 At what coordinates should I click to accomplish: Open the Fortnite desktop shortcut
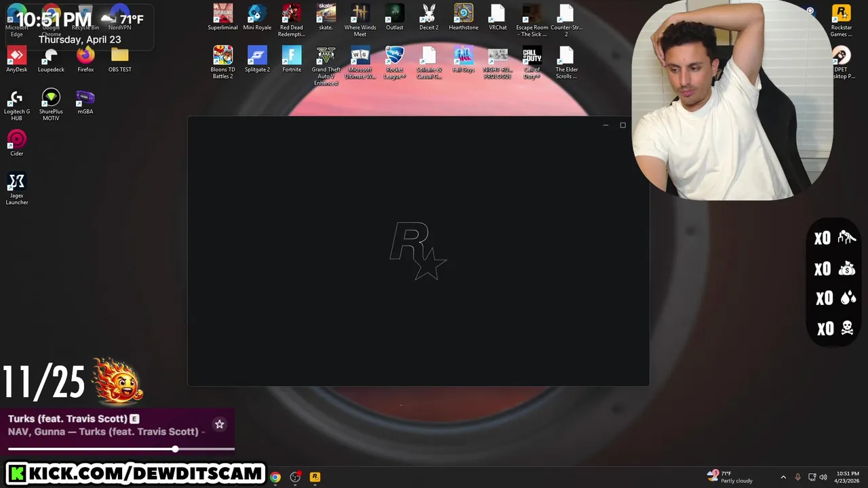[x=292, y=60]
